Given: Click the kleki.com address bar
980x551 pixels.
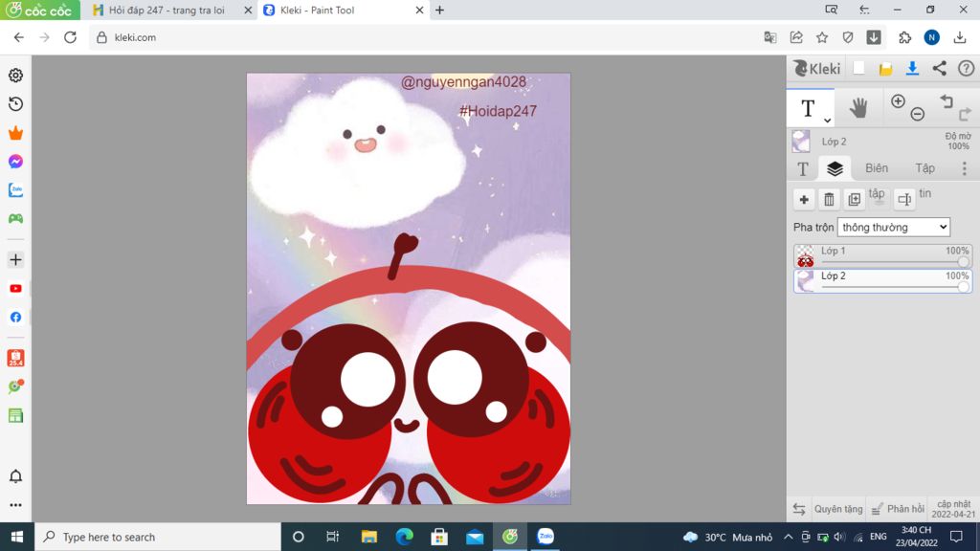Looking at the screenshot, I should click(425, 37).
